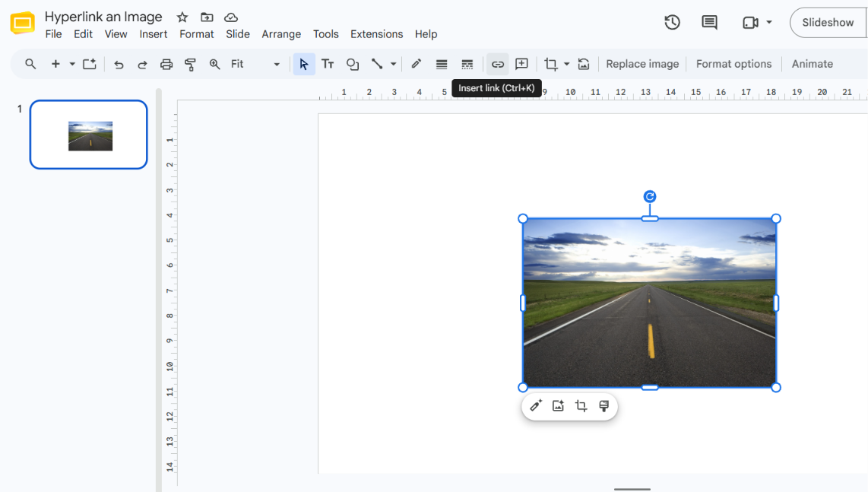Open the border weight options
Viewport: 868px width, 492px height.
coord(441,65)
